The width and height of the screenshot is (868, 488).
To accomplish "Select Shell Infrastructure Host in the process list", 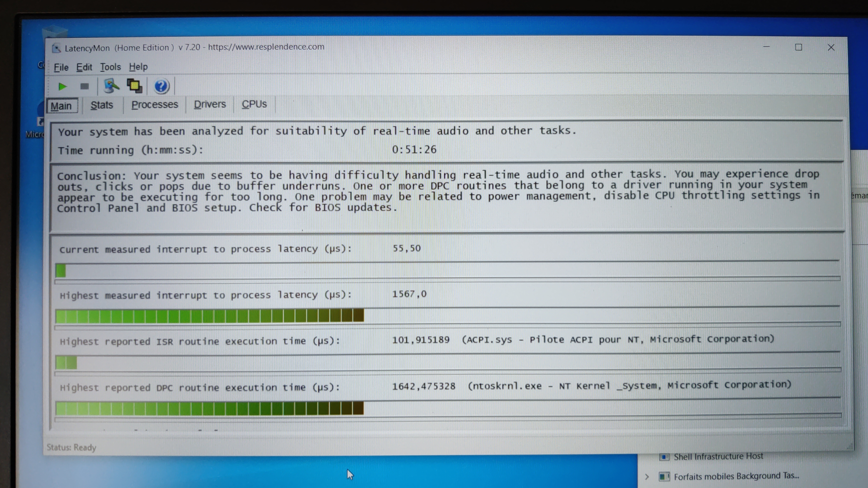I will coord(718,456).
